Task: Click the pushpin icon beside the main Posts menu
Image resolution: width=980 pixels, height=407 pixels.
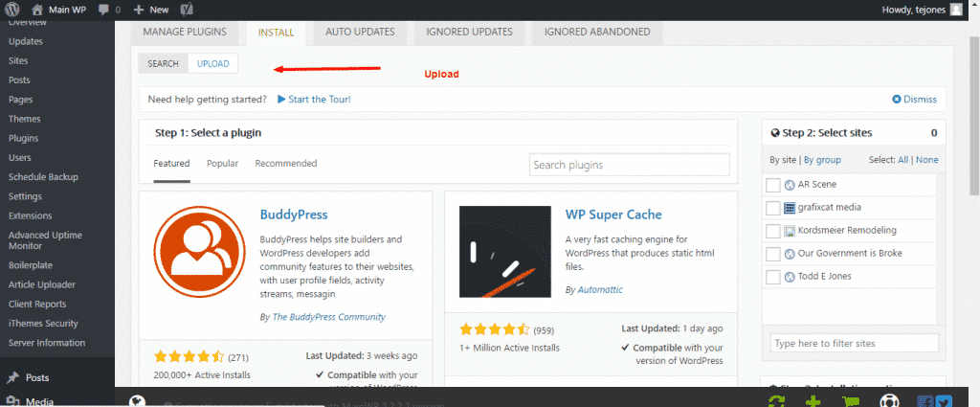Action: click(12, 377)
